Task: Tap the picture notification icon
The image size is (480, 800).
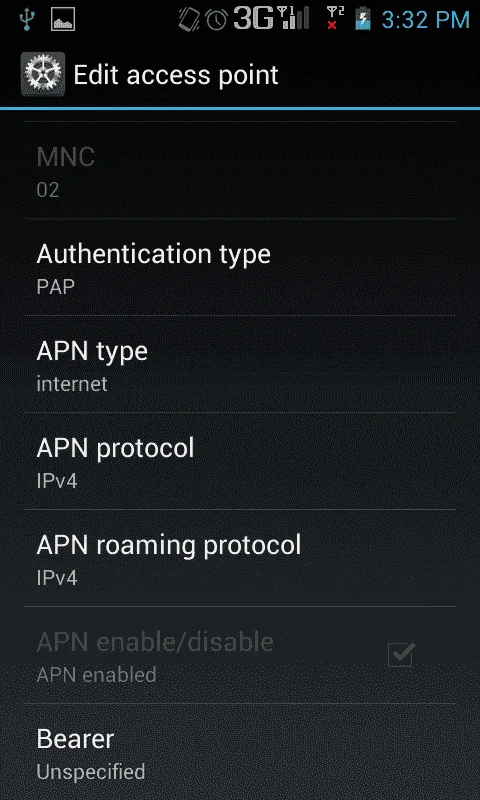Action: tap(63, 19)
